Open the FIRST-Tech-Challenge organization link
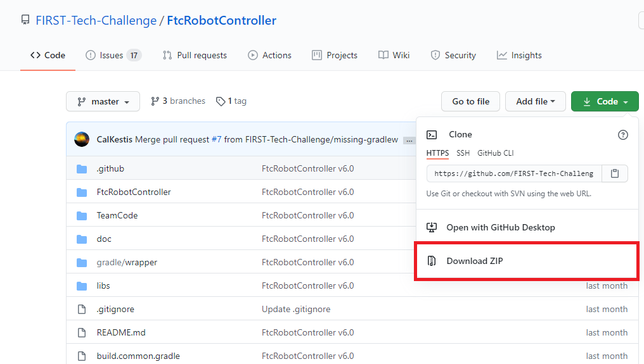The image size is (644, 364). [x=96, y=20]
